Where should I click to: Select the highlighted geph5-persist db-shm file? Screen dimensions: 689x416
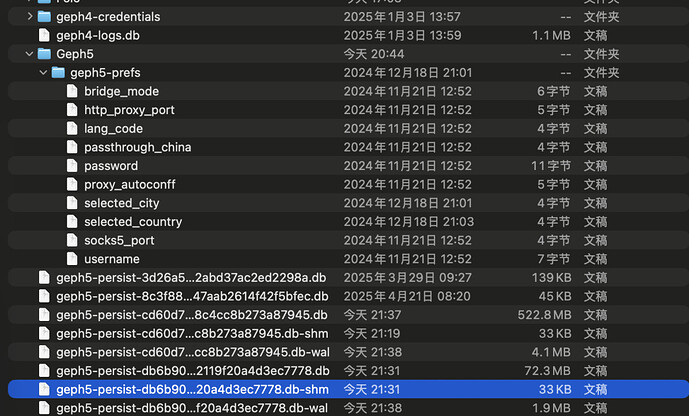tap(192, 389)
